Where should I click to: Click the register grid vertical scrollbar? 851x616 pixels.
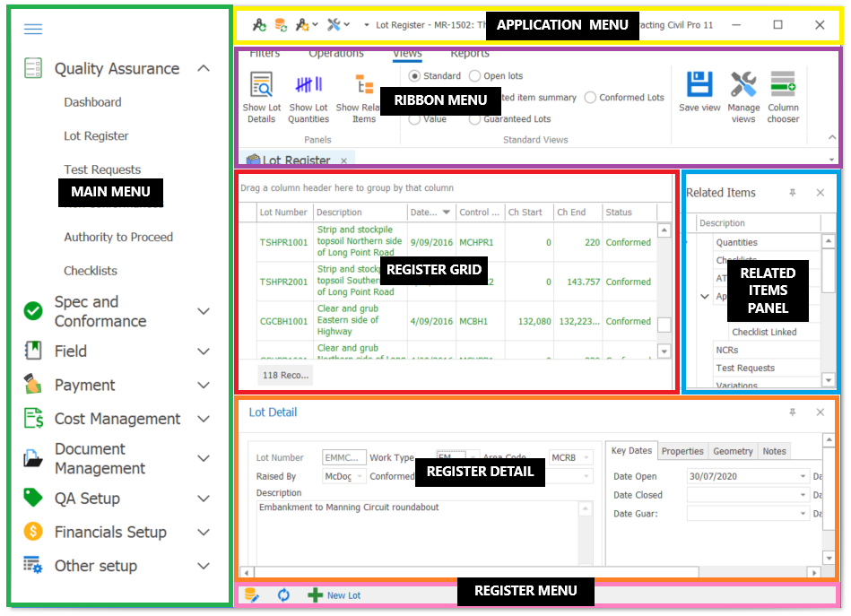coord(664,287)
